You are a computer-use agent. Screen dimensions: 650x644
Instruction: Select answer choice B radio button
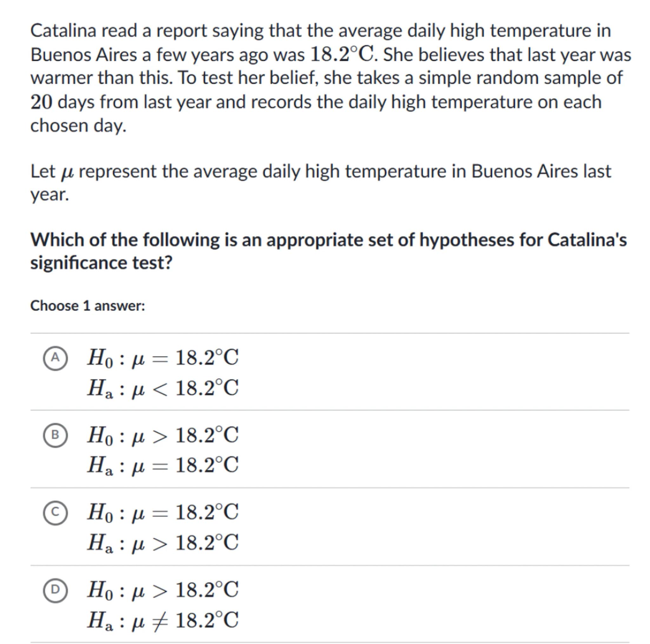click(55, 435)
